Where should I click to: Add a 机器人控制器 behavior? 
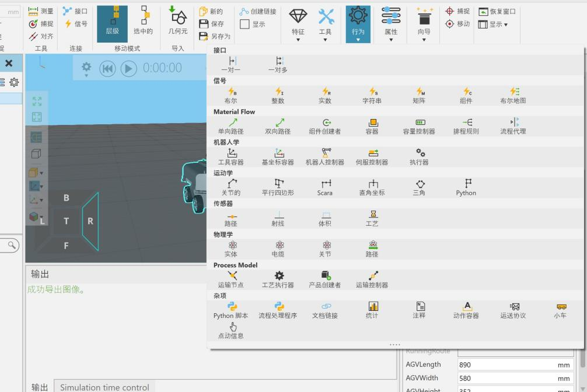tap(324, 156)
